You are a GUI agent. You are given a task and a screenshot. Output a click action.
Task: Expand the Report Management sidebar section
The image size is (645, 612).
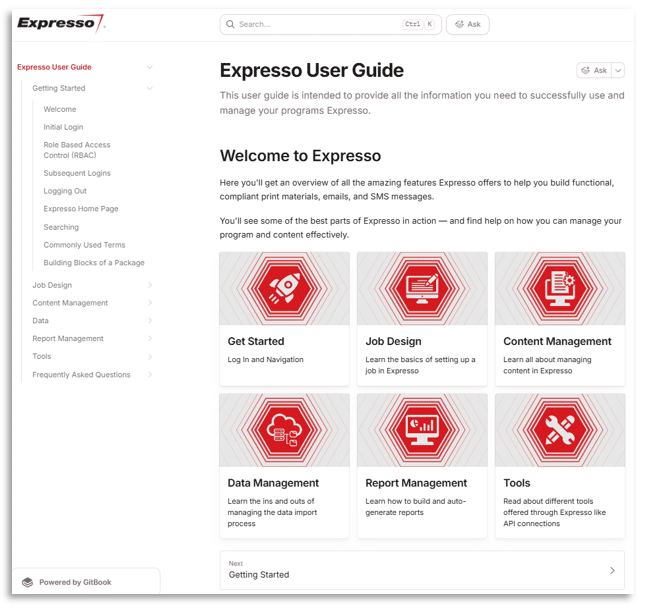150,339
